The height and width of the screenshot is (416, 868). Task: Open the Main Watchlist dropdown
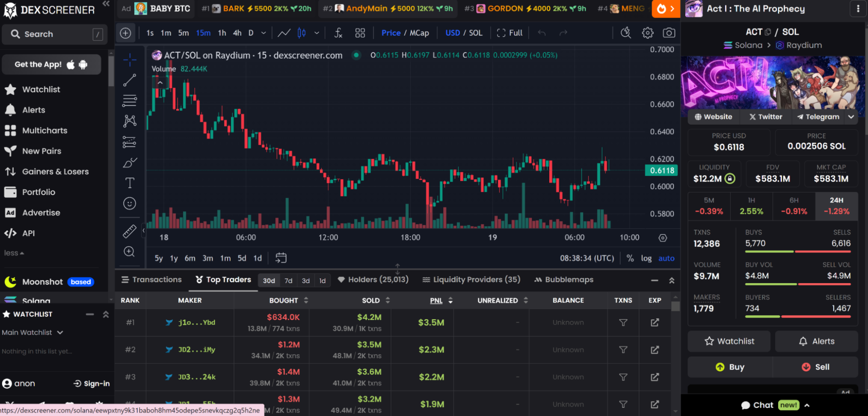click(33, 332)
